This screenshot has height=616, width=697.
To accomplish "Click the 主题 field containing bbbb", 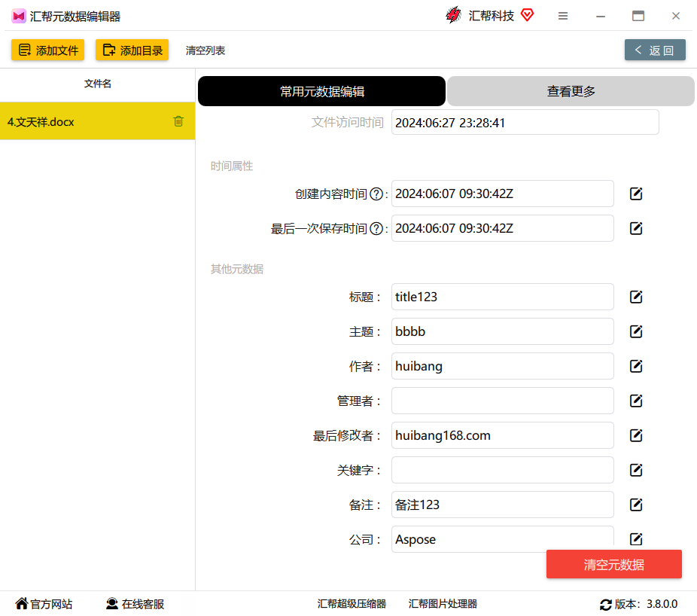I will click(502, 331).
